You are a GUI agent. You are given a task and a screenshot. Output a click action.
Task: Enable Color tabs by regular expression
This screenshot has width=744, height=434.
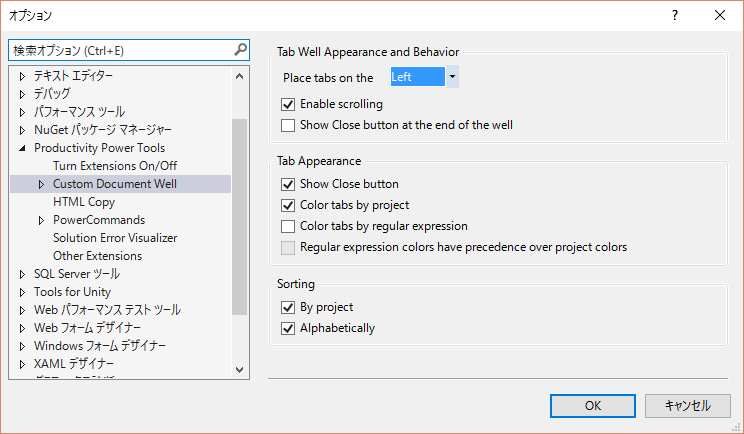[x=289, y=226]
